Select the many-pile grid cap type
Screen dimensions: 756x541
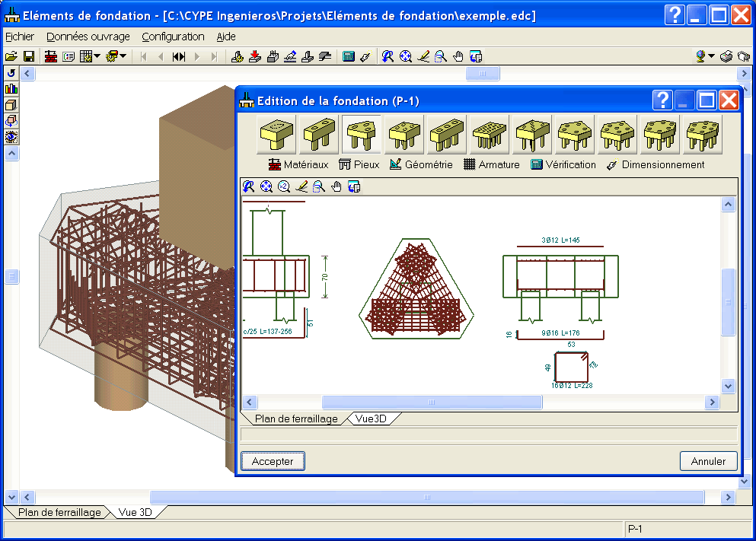click(x=490, y=135)
